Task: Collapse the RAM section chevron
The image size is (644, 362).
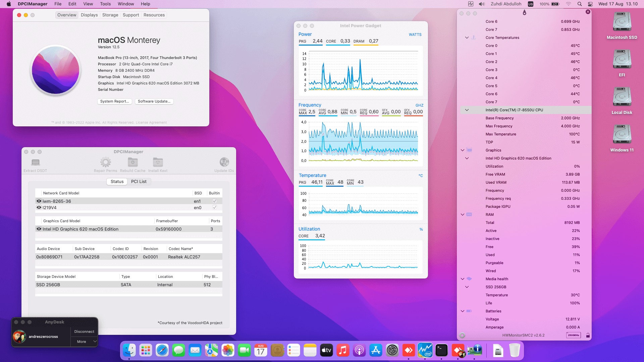Action: click(x=463, y=215)
